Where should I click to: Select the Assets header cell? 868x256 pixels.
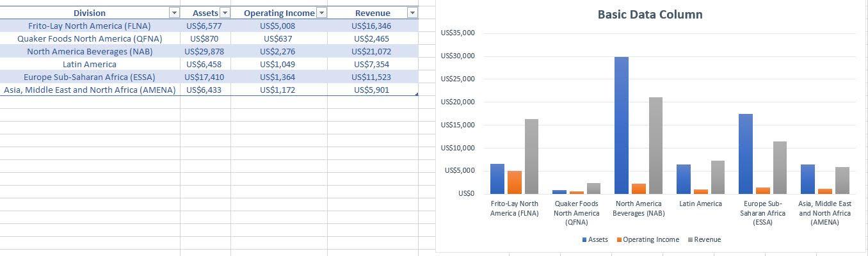coord(205,13)
